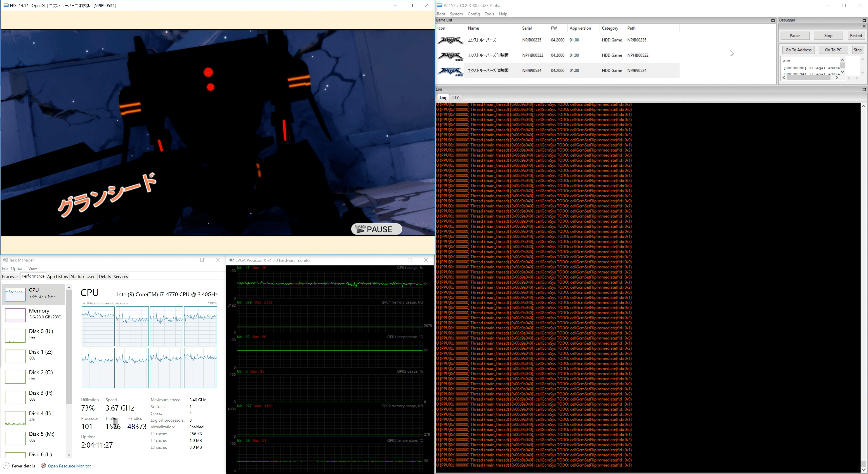Open the System menu in RPCS3
868x474 pixels.
456,14
